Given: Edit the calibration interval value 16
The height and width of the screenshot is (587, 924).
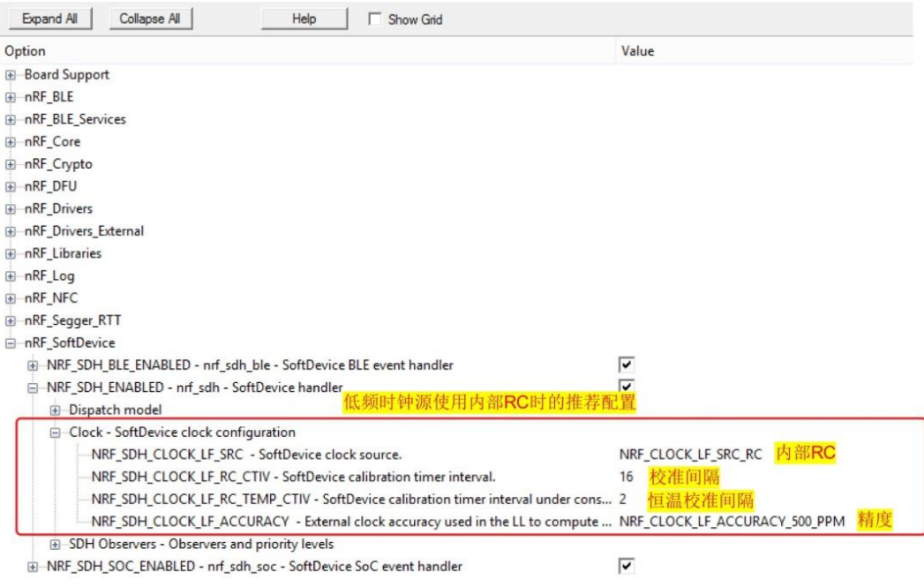Looking at the screenshot, I should (x=626, y=477).
